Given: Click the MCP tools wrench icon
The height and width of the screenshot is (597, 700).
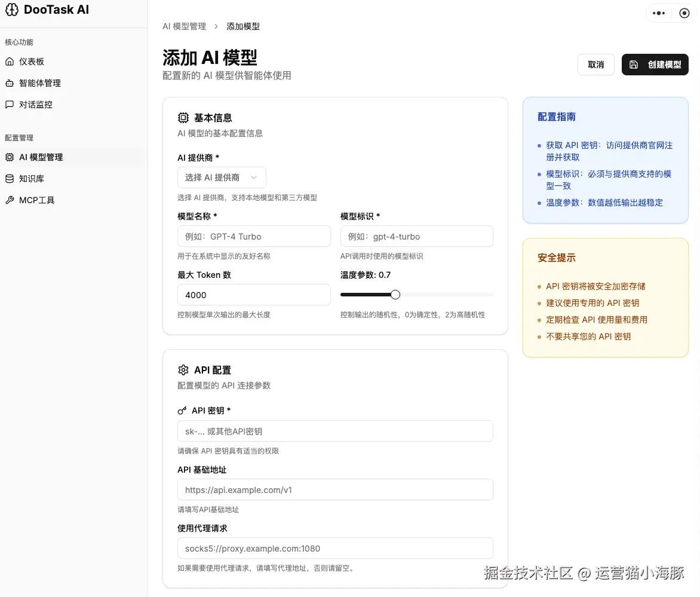Looking at the screenshot, I should pos(10,200).
